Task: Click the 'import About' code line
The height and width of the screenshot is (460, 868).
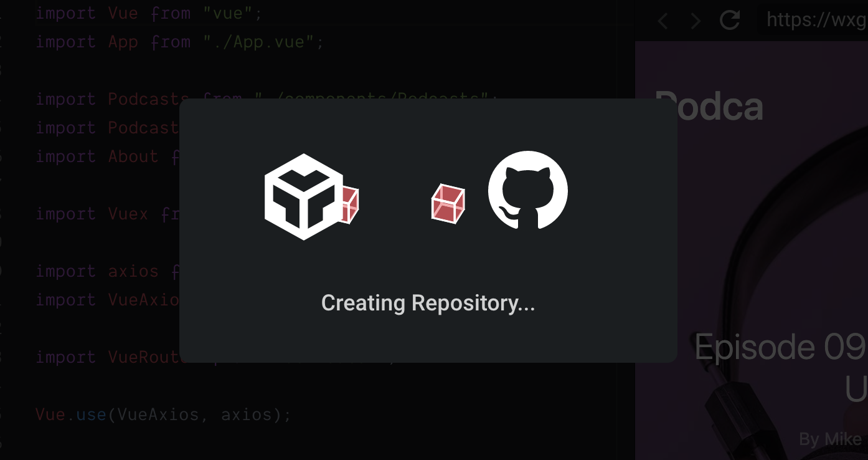Action: pos(107,156)
